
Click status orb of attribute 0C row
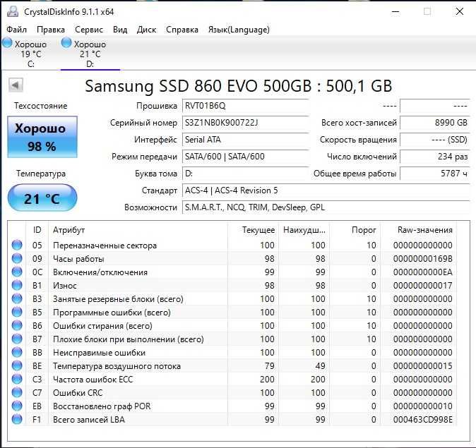17,272
